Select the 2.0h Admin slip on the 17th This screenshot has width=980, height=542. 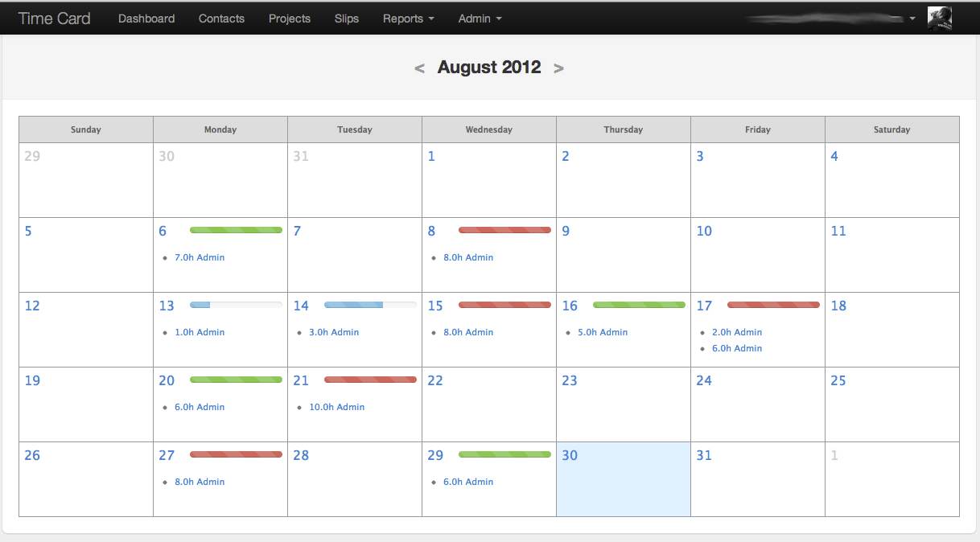pos(736,332)
